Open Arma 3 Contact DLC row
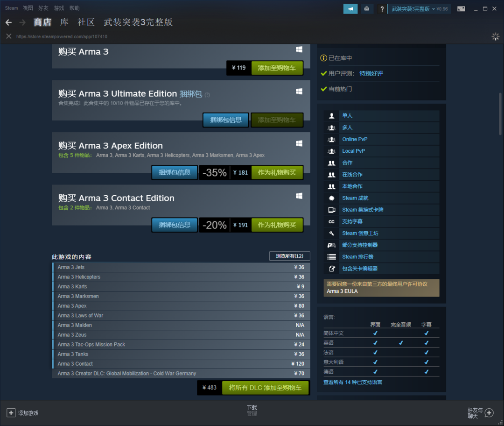504x426 pixels. [181, 364]
